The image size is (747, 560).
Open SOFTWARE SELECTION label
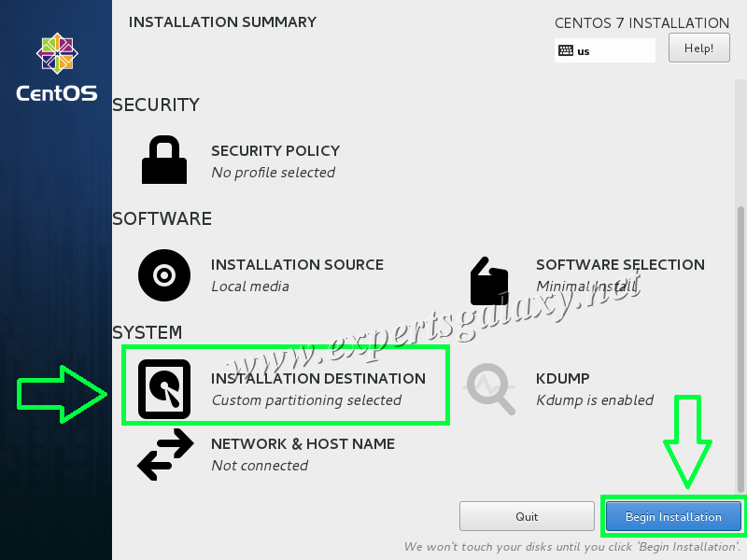pyautogui.click(x=620, y=265)
